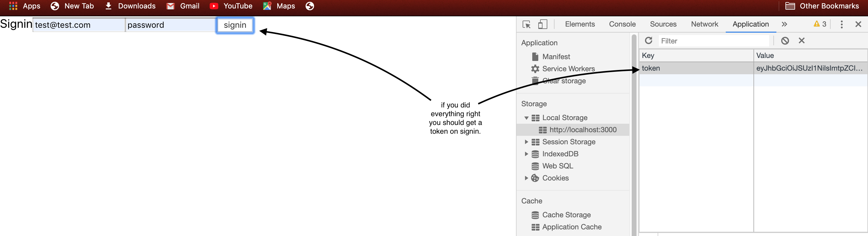This screenshot has height=236, width=868.
Task: Switch to the Network tab
Action: pyautogui.click(x=705, y=24)
